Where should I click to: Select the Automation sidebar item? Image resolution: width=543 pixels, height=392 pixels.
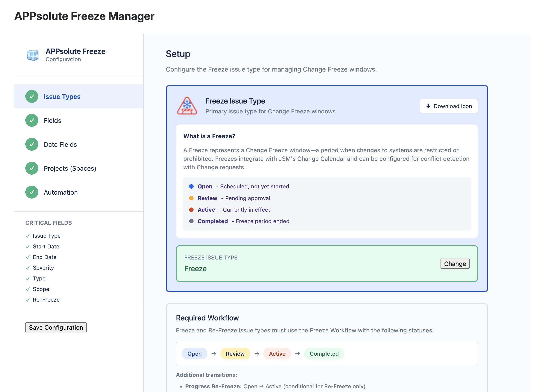(61, 192)
